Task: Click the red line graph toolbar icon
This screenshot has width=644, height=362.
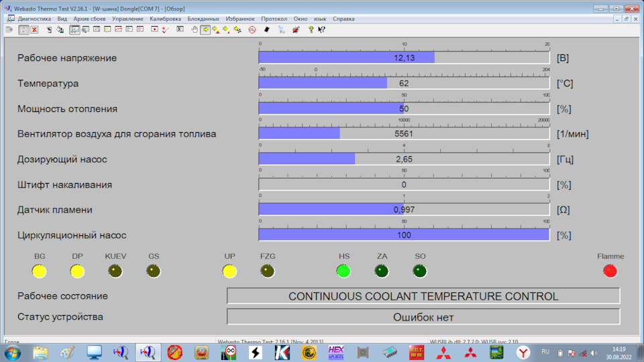Action: point(118,29)
